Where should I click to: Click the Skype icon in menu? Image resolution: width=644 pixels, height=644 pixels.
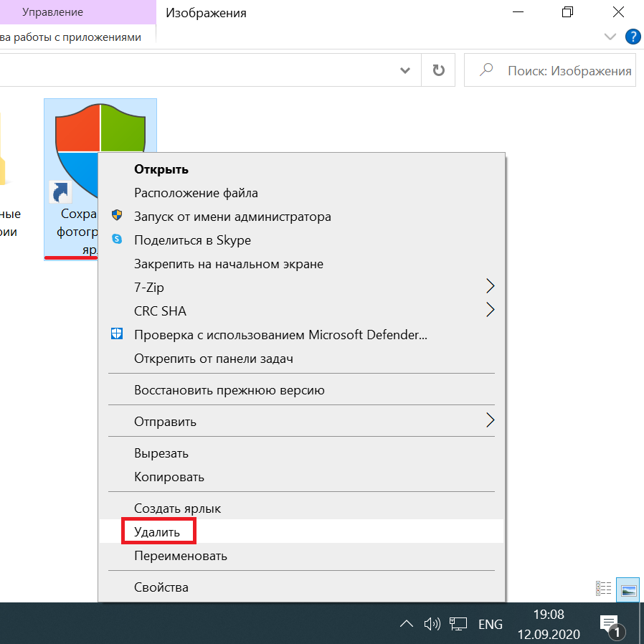tap(117, 239)
